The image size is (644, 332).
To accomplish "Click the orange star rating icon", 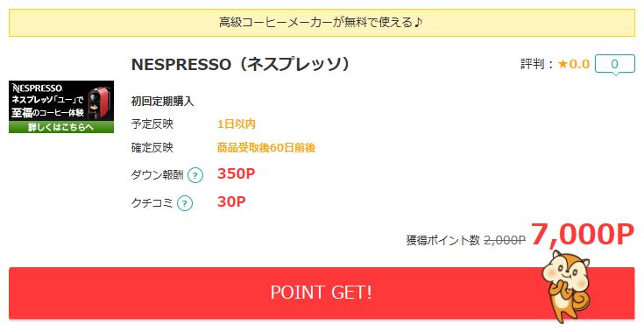I will coord(563,64).
